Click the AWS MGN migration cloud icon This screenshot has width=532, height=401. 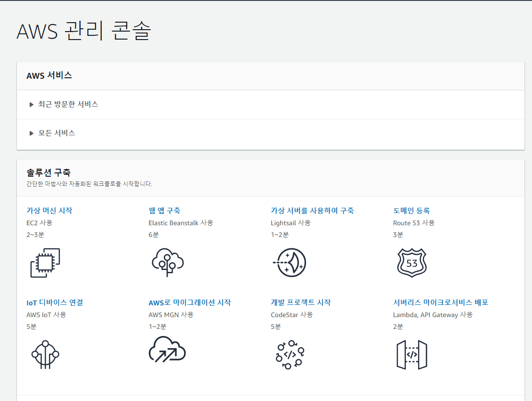(x=167, y=349)
